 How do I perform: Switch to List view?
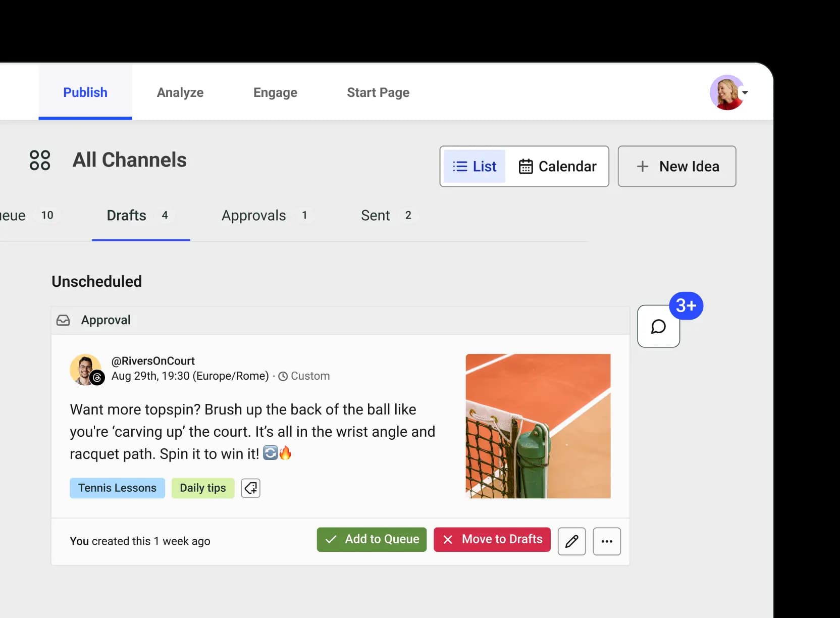(x=474, y=166)
